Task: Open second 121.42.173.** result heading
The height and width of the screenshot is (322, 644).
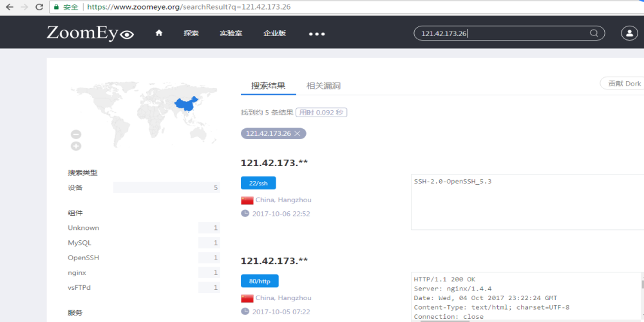Action: pyautogui.click(x=274, y=261)
